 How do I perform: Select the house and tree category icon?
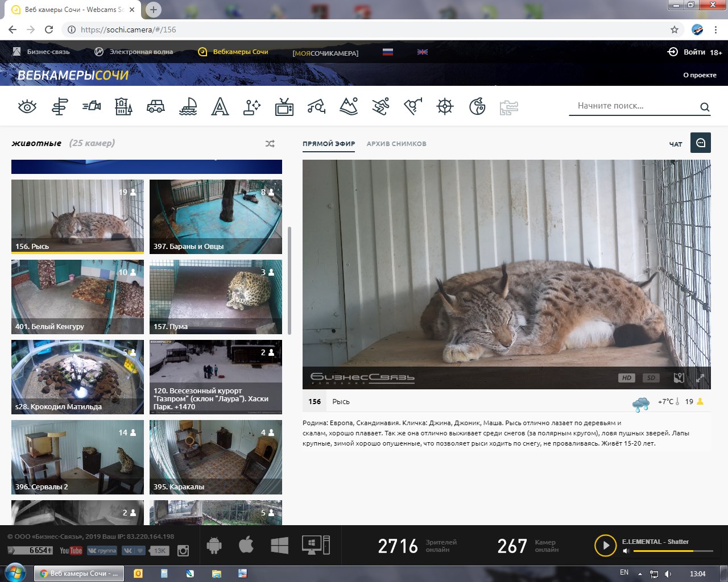click(x=123, y=106)
